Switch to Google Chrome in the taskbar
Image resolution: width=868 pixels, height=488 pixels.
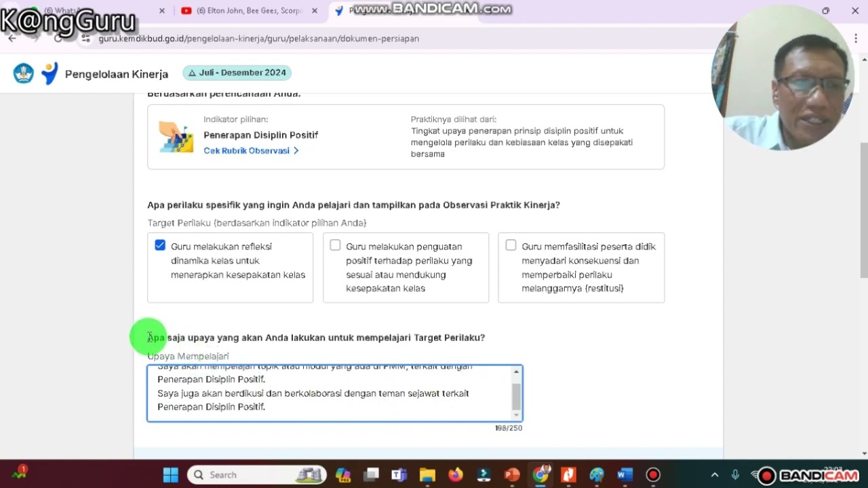(x=540, y=474)
